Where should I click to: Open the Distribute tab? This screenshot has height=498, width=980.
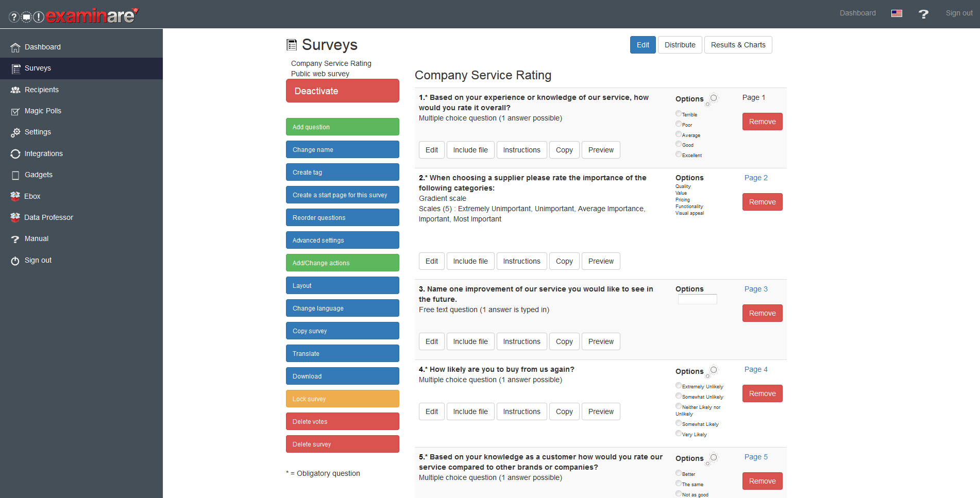680,45
